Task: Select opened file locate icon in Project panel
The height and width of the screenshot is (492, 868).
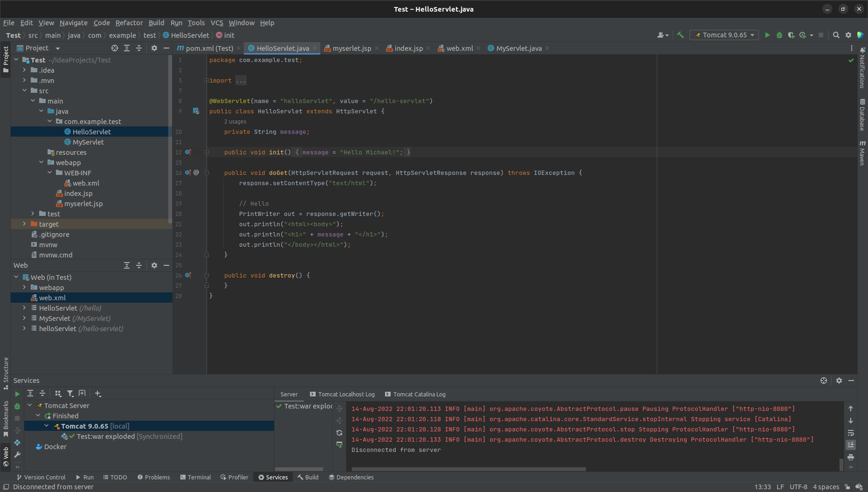Action: tap(115, 48)
